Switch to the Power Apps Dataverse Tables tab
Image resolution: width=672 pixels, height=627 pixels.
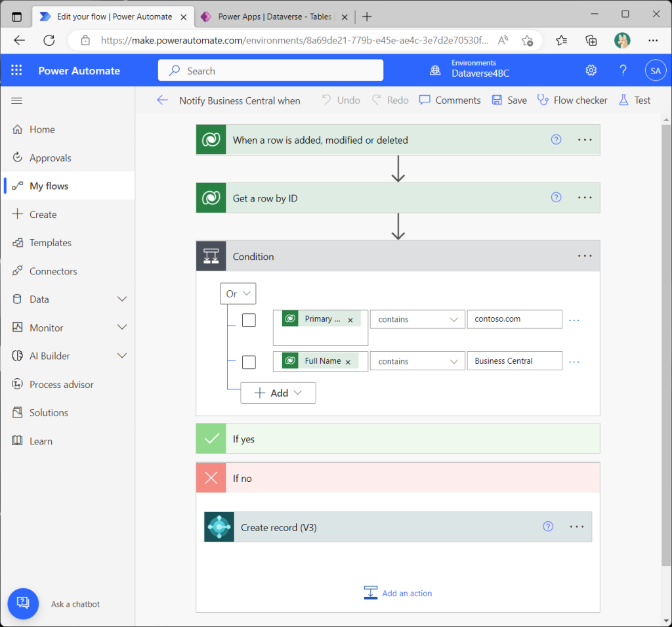(274, 16)
